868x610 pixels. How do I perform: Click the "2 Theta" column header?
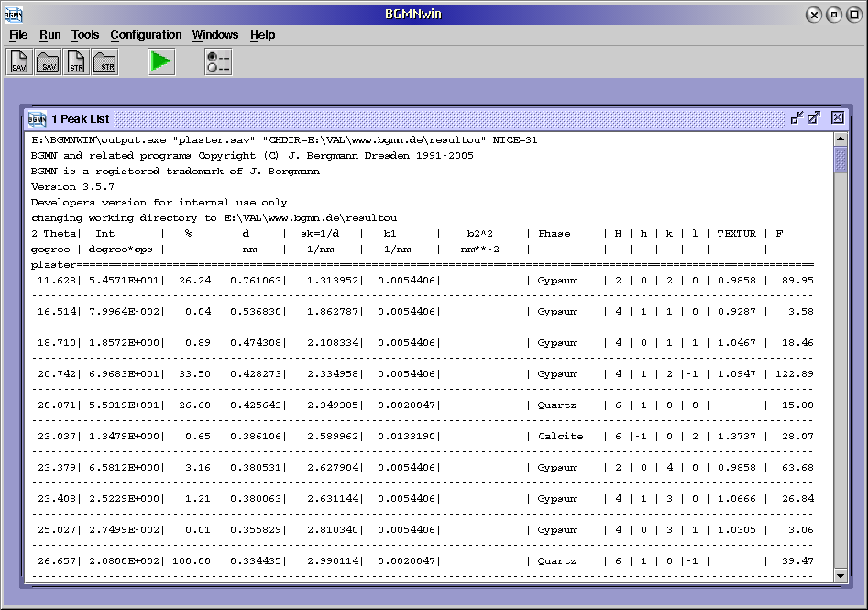coord(56,234)
